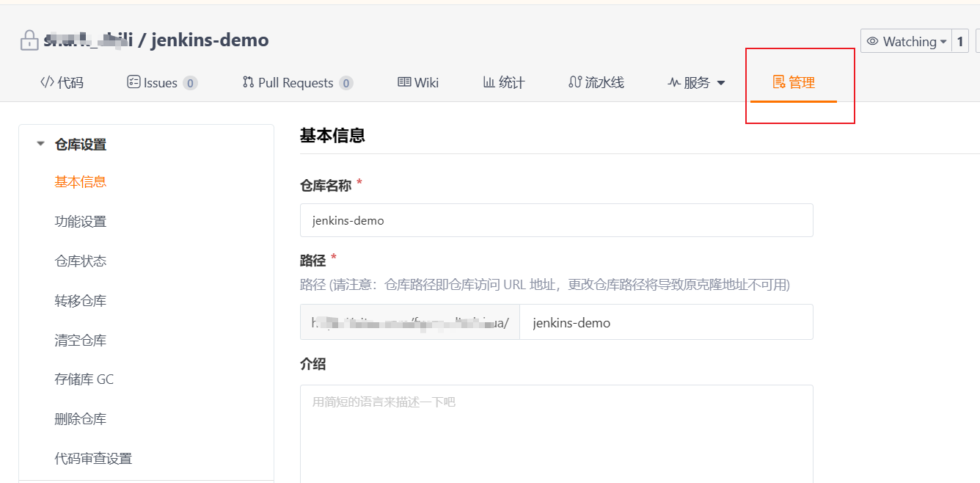The image size is (980, 483).
Task: Click the lock icon beside repository name
Action: click(x=29, y=40)
